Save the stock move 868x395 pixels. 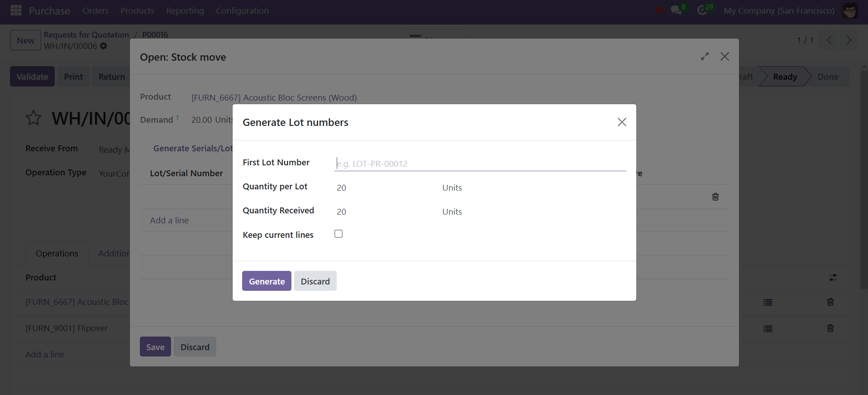pos(155,347)
